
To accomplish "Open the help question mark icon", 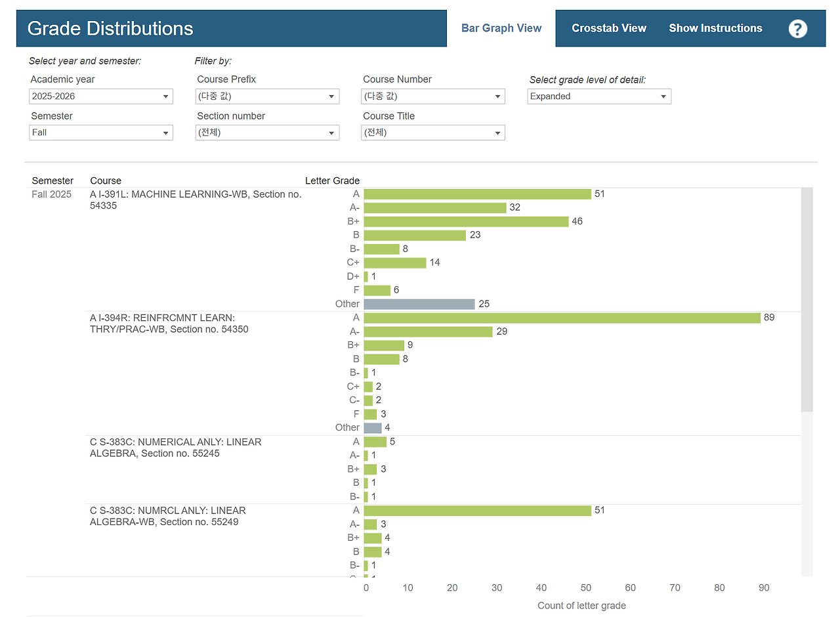I will tap(797, 28).
